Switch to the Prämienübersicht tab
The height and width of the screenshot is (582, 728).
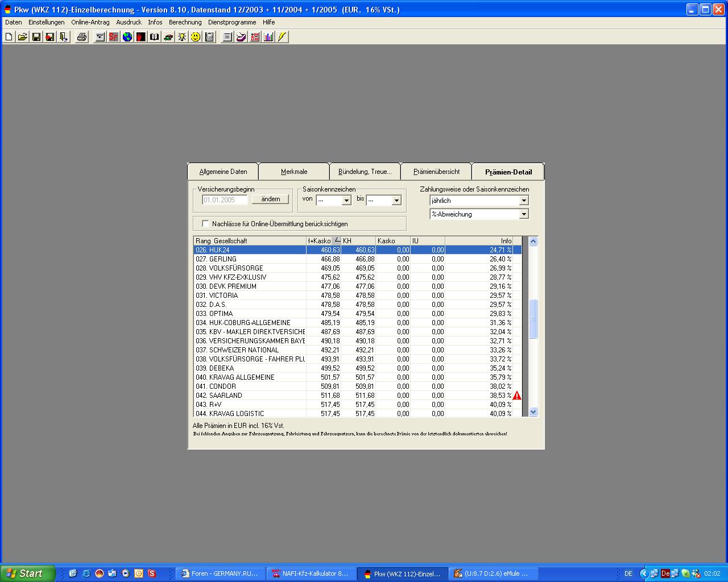[436, 172]
